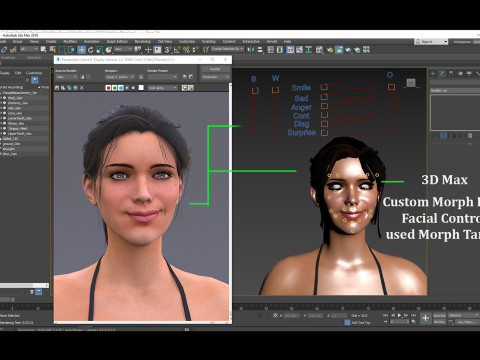
Task: Click the rectangular selection region icon
Action: (62, 50)
